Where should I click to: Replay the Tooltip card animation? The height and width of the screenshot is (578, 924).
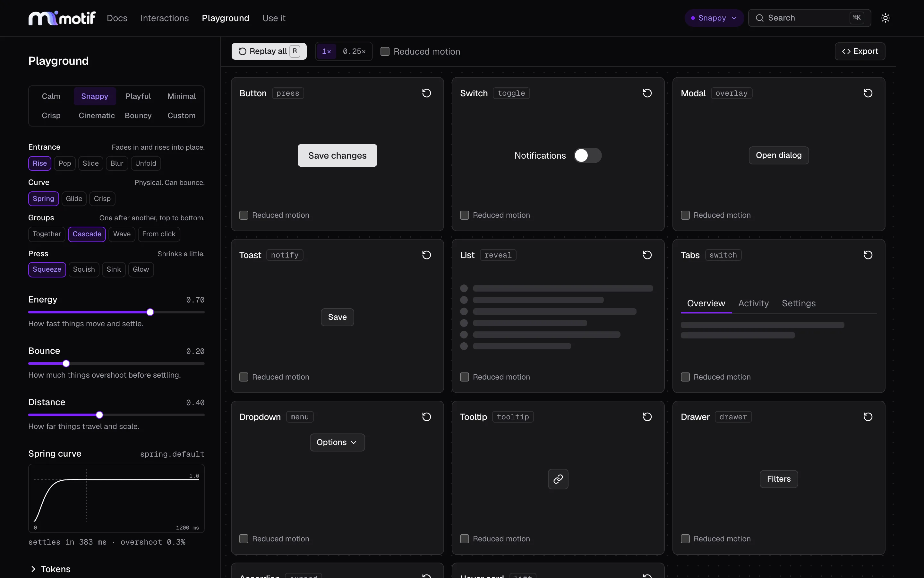[x=647, y=417]
